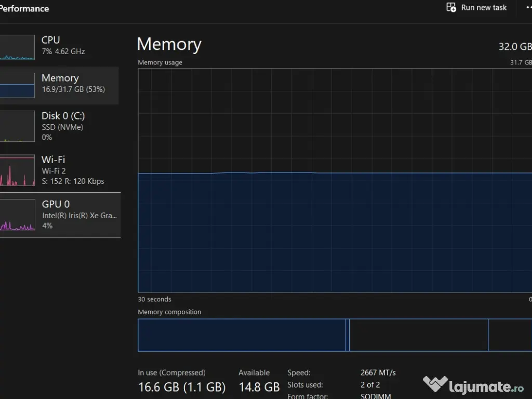Select the GPU 0 mini graph thumbnail
This screenshot has width=532, height=399.
[x=17, y=215]
